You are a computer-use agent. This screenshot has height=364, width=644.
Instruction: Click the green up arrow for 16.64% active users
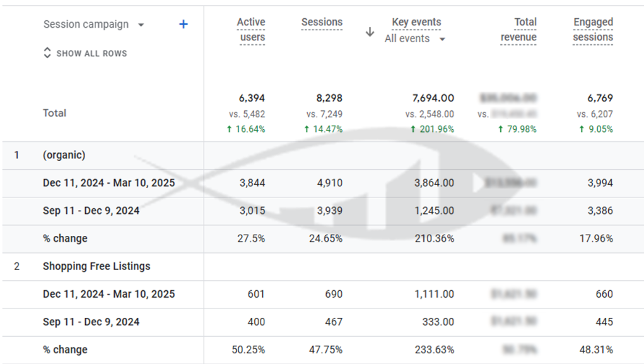[x=231, y=129]
